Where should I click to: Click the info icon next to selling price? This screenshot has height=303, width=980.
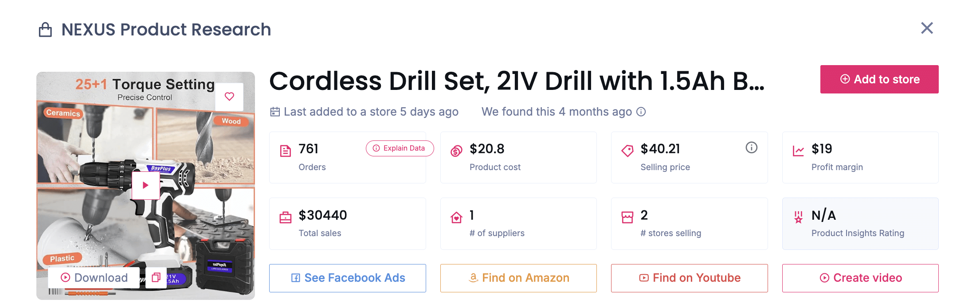pyautogui.click(x=751, y=148)
